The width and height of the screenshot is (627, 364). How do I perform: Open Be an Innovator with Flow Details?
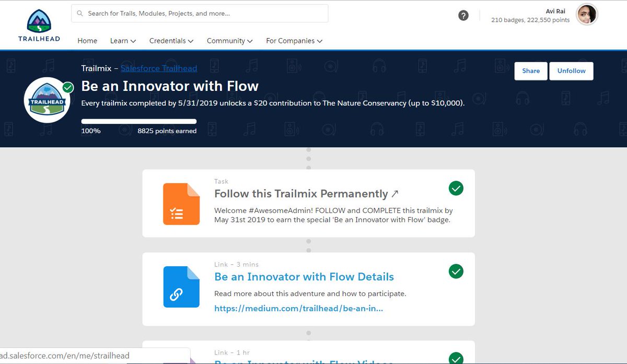tap(304, 277)
